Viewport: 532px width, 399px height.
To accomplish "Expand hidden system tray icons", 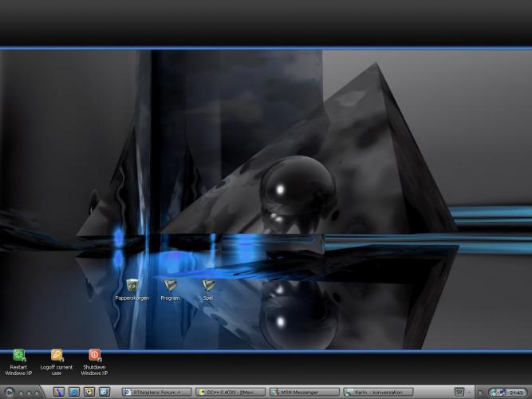I will tap(480, 392).
